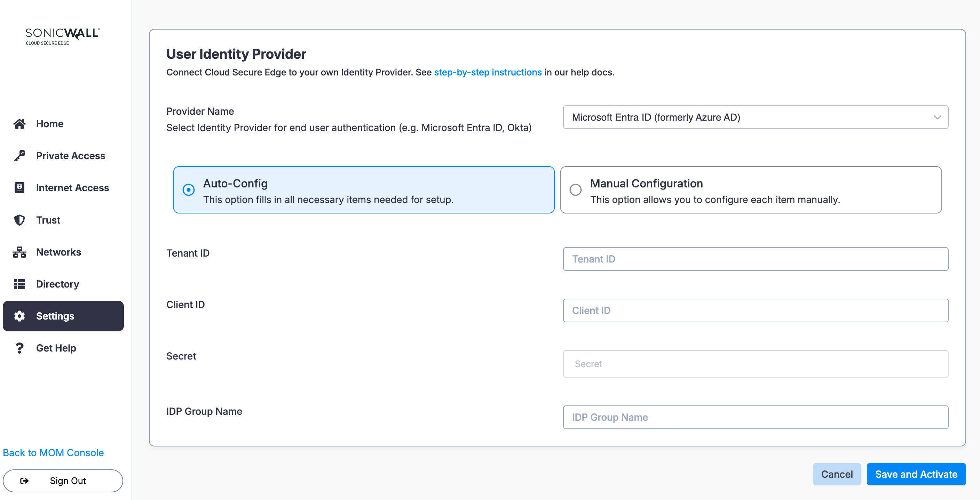
Task: Click the Settings gear icon
Action: (19, 316)
